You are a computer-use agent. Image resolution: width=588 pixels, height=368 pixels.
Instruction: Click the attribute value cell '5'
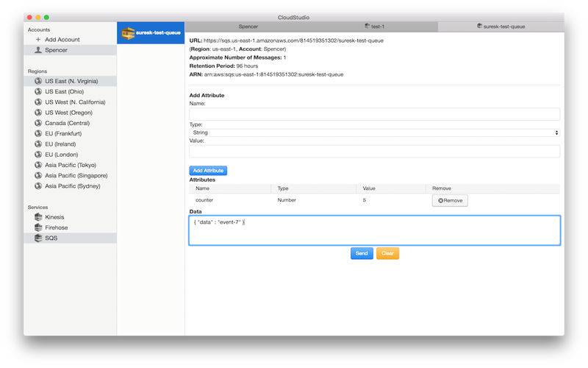tap(364, 200)
